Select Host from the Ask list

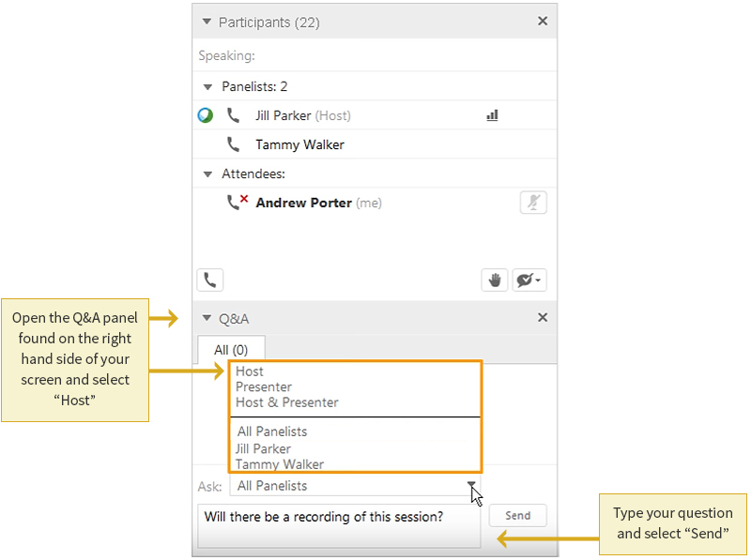point(250,371)
